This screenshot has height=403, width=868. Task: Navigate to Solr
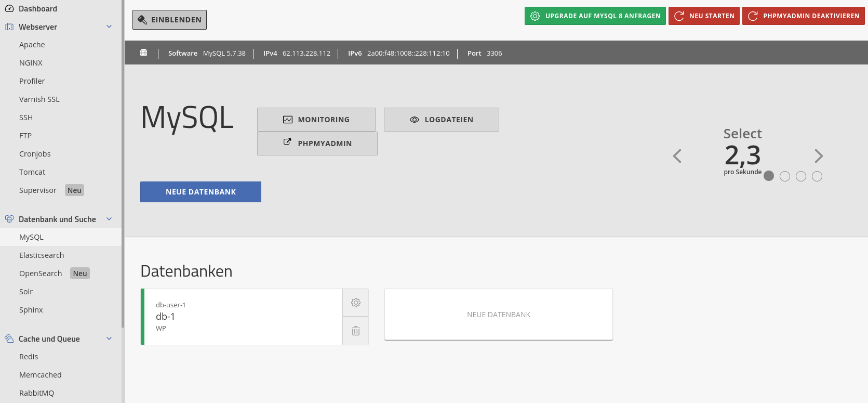pyautogui.click(x=26, y=292)
